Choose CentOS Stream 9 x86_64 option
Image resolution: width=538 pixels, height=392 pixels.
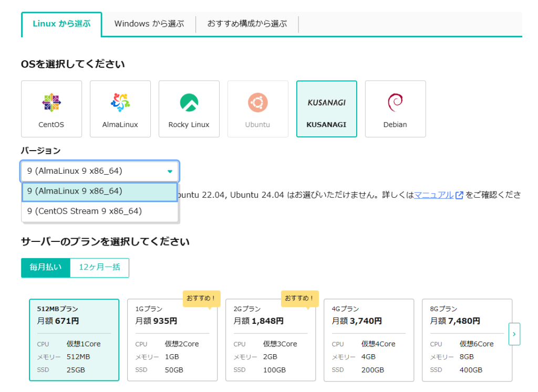[100, 211]
